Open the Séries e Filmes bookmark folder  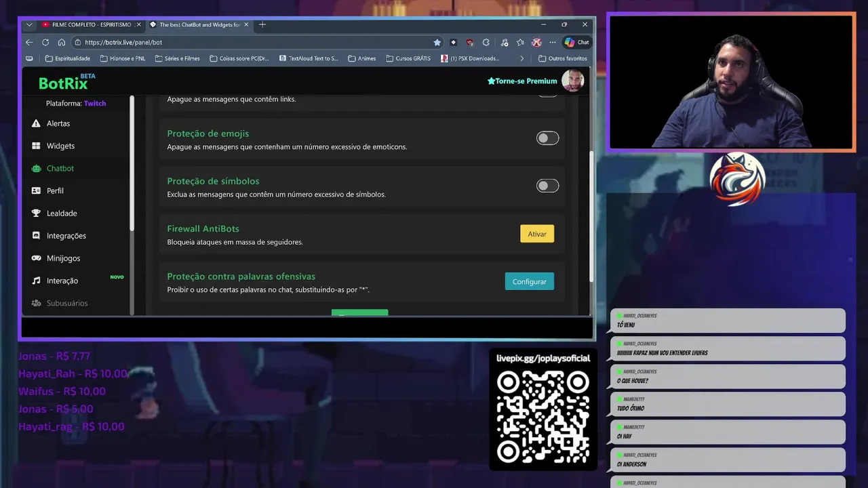pos(177,58)
